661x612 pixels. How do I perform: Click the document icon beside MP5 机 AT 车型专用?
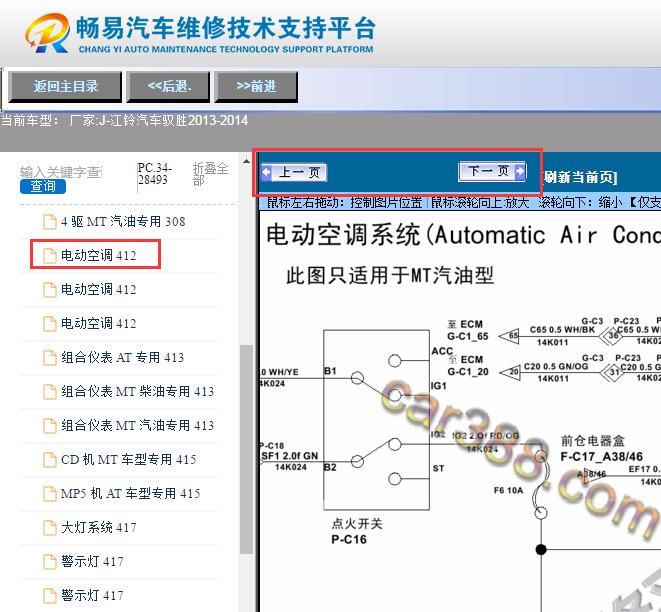[50, 494]
